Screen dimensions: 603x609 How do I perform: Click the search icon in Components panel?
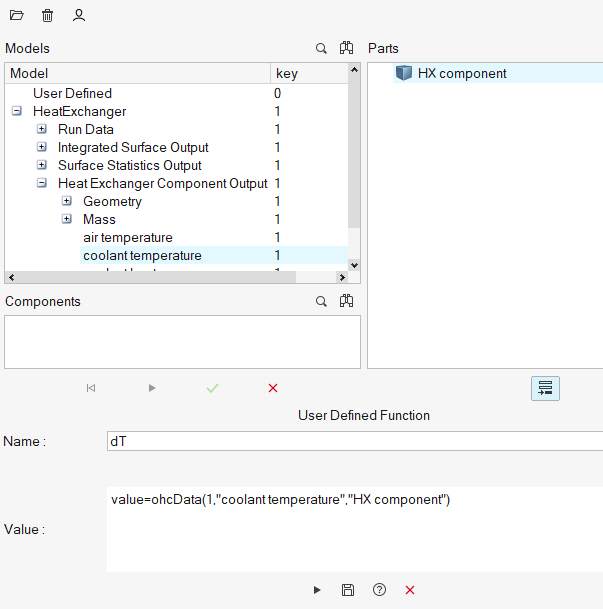[321, 301]
